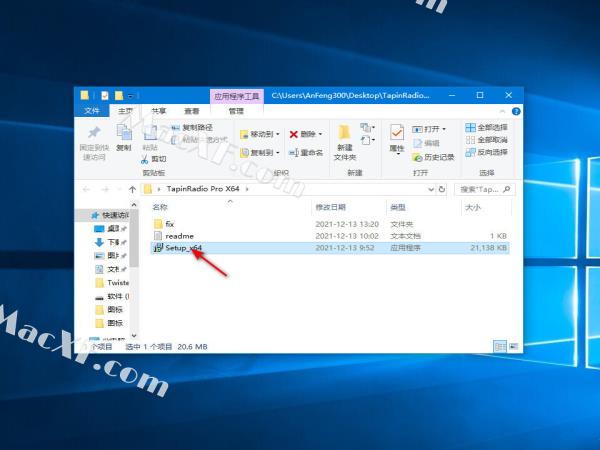Switch to the 共享 share tab
This screenshot has width=600, height=450.
point(158,111)
